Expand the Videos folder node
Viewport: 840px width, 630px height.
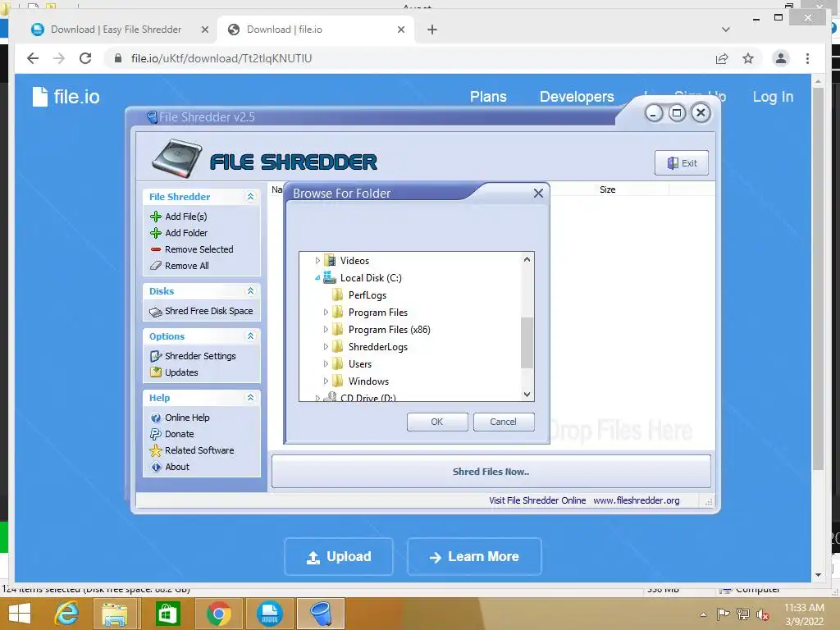coord(317,261)
